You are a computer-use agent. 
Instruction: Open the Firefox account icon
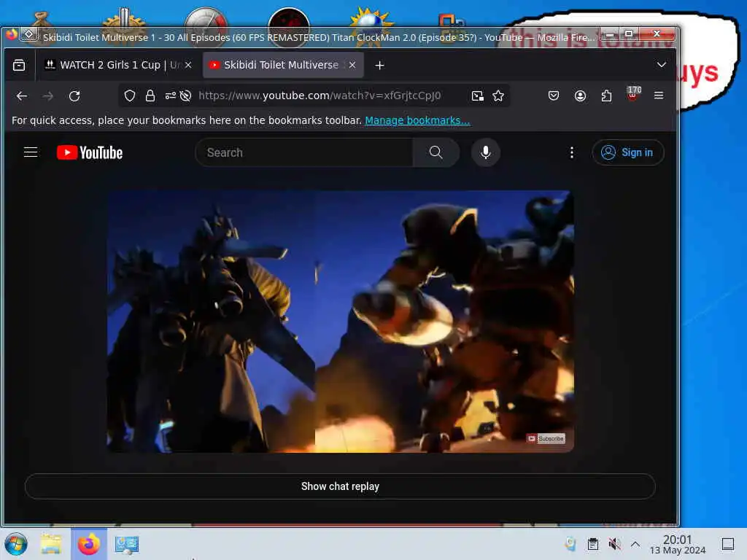click(580, 96)
